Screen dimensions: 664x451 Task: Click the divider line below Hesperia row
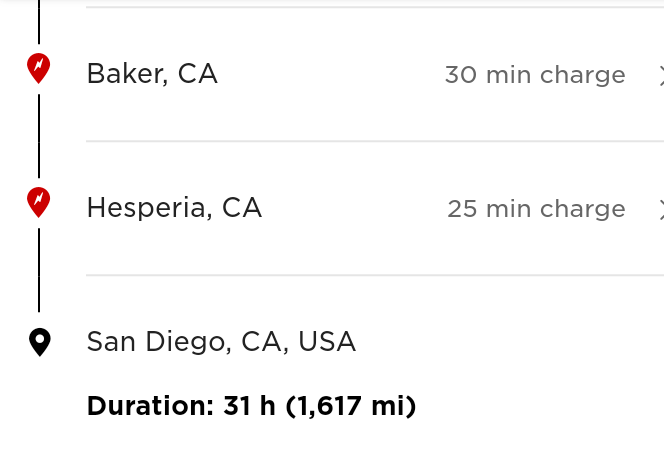click(370, 275)
